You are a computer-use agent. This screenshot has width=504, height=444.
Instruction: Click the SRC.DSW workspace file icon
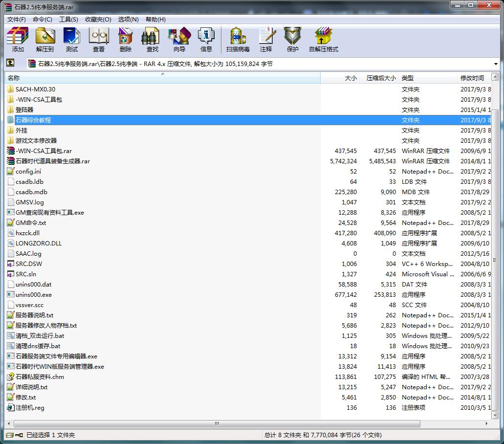point(11,264)
